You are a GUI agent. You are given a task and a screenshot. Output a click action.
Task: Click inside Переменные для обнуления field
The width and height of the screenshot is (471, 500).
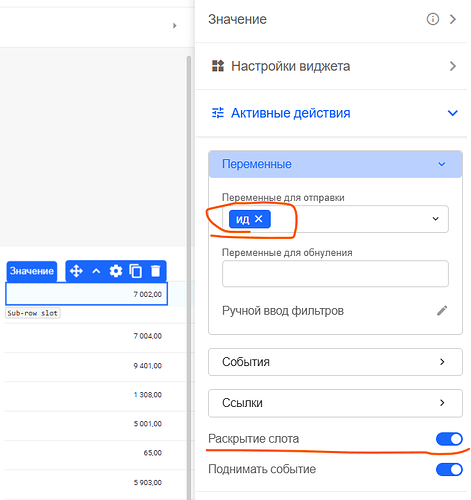(x=335, y=274)
